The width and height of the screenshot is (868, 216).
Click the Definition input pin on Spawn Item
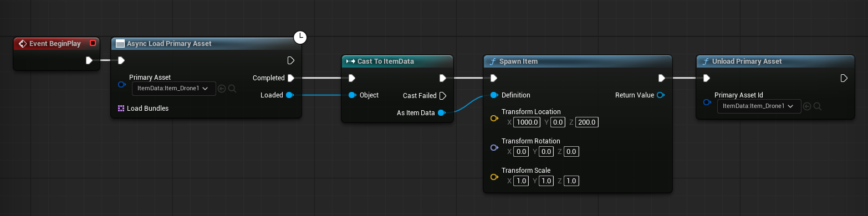click(494, 95)
